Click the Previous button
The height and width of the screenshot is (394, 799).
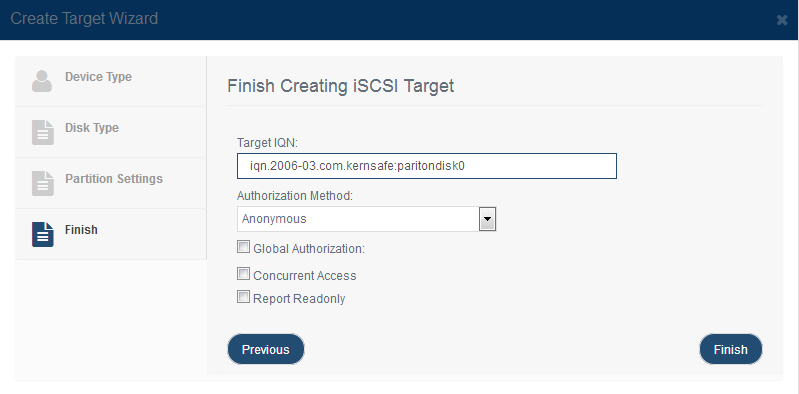(x=265, y=349)
